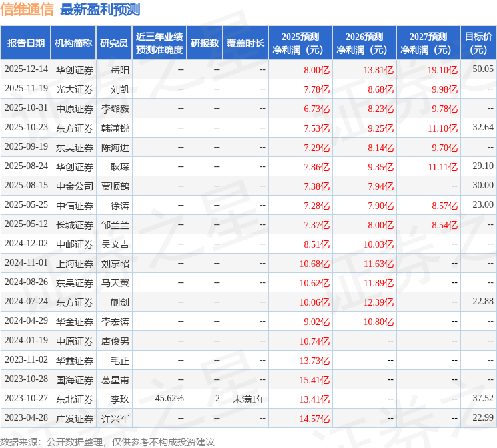Click accuracy value 45.62%
This screenshot has width=497, height=448.
point(169,398)
